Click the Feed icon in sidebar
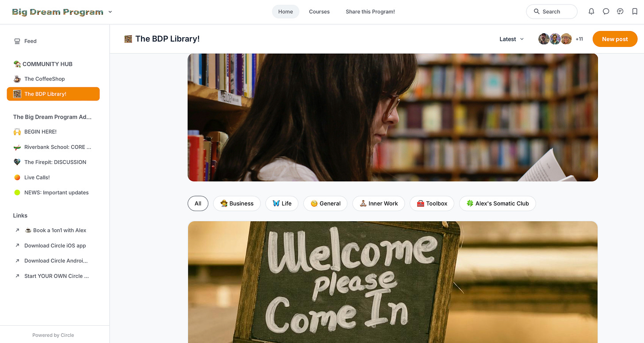The width and height of the screenshot is (644, 343). coord(17,41)
